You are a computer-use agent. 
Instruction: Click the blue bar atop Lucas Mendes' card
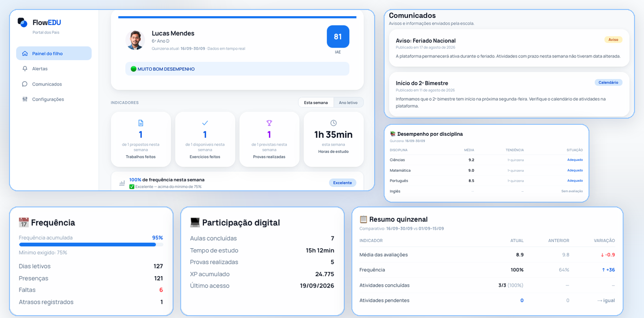[x=237, y=17]
